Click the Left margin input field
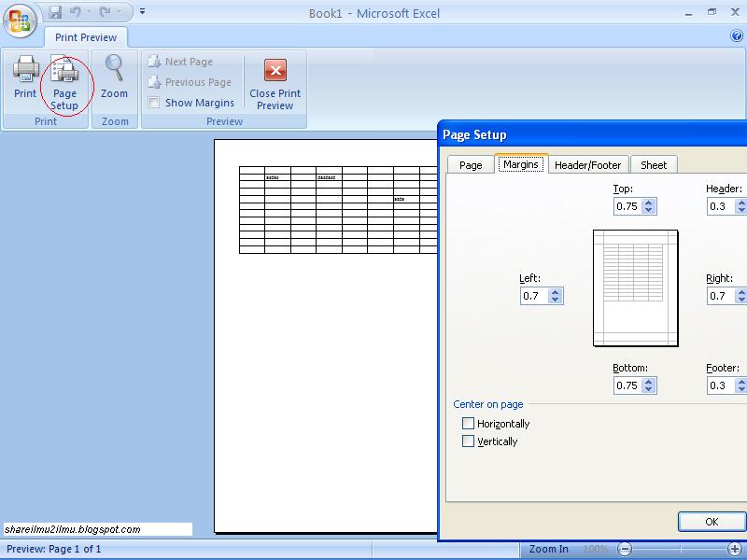 pyautogui.click(x=534, y=296)
